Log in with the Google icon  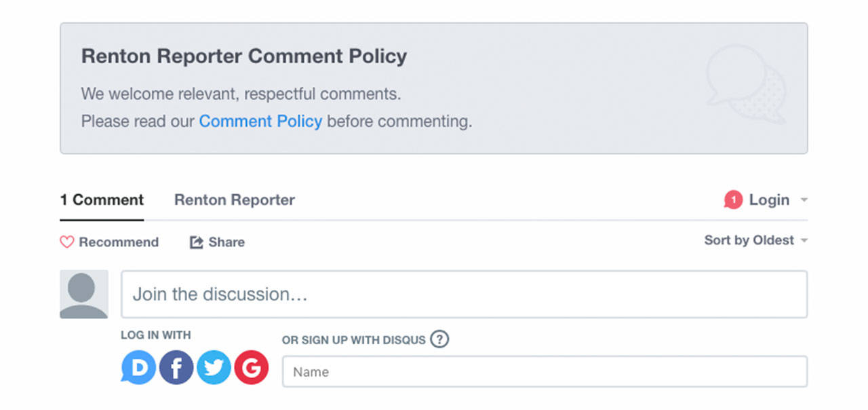click(x=252, y=367)
